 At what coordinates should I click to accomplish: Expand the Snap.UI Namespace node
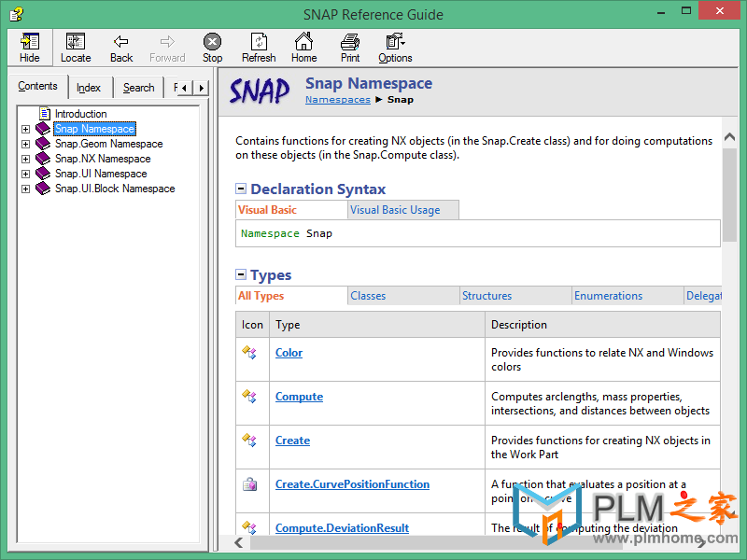(x=26, y=174)
